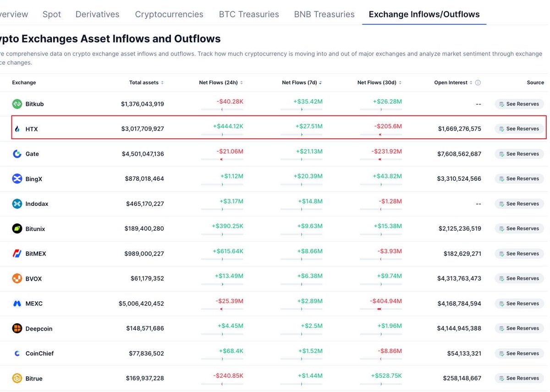Screen dimensions: 550x392
Task: Click See Reserves for CoinChief
Action: (519, 353)
